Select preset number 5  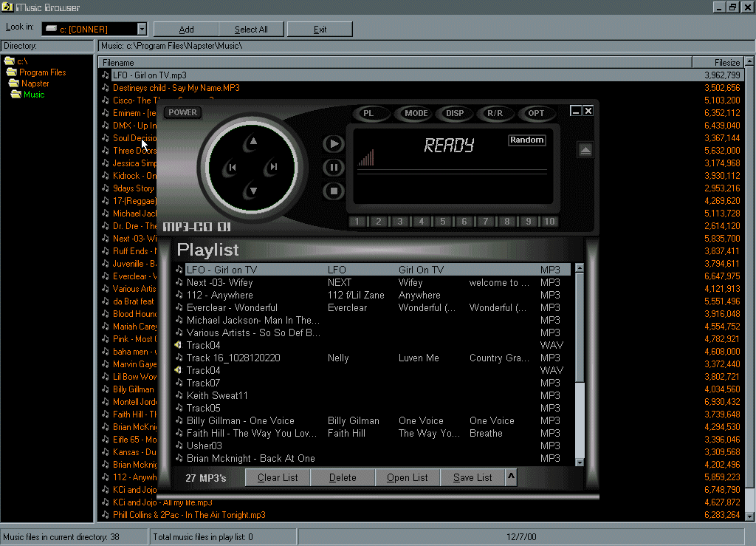tap(443, 222)
